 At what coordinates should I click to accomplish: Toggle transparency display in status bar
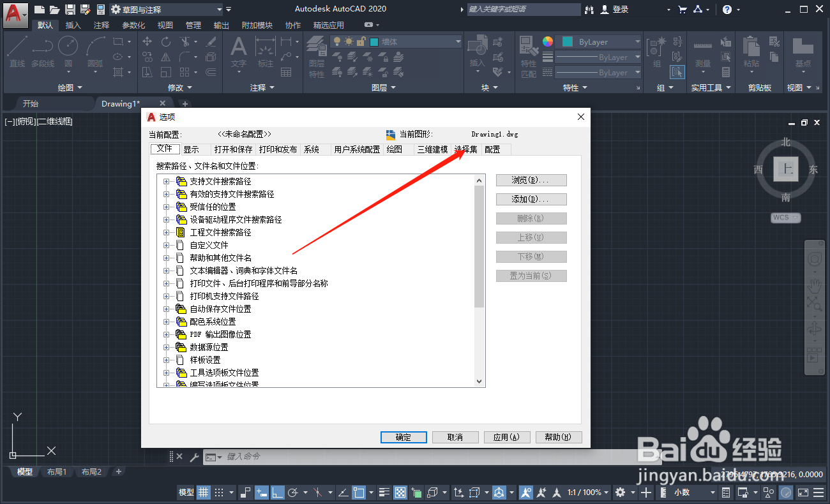pos(400,493)
